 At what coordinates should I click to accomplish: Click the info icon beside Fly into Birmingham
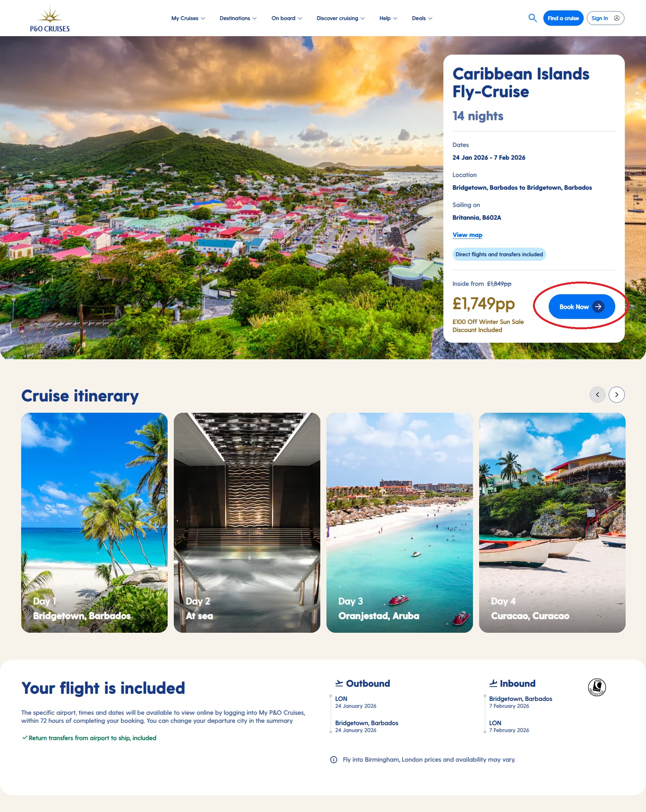coord(334,759)
